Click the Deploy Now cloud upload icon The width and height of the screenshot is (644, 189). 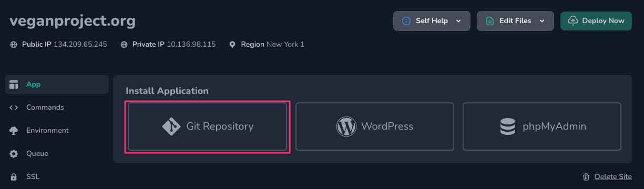pyautogui.click(x=573, y=21)
